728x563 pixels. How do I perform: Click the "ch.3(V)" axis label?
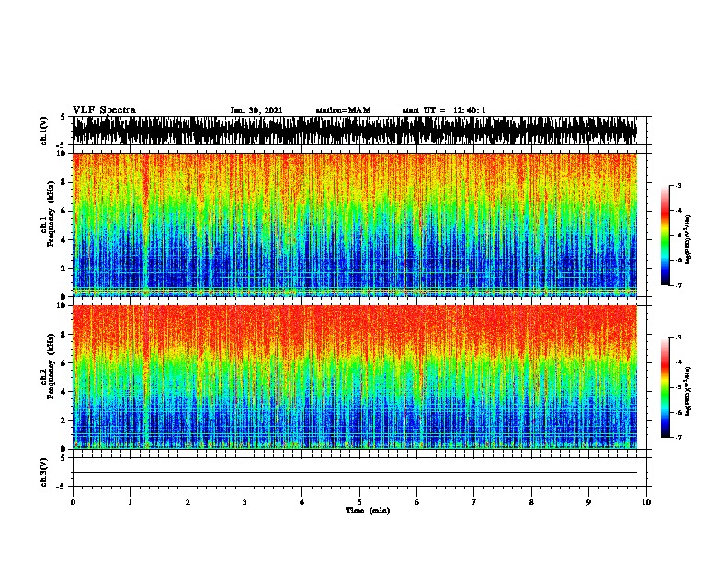coord(44,472)
